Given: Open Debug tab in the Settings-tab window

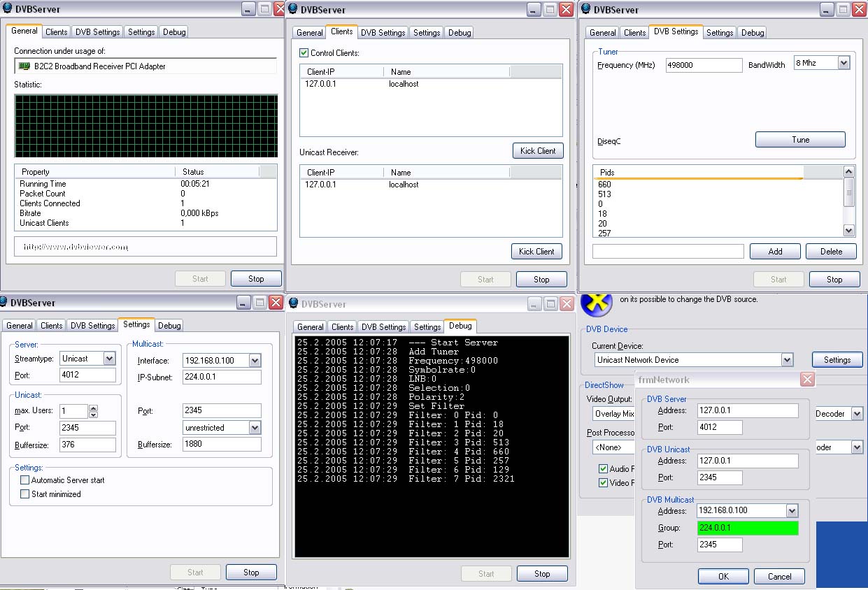Looking at the screenshot, I should 169,326.
